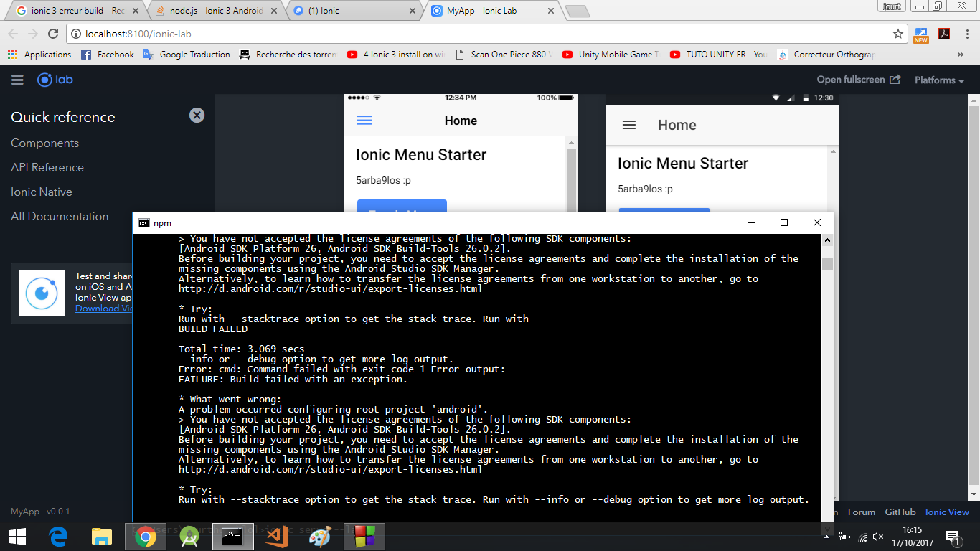Open the jourt profile button
Viewport: 980px width, 551px height.
[x=892, y=6]
